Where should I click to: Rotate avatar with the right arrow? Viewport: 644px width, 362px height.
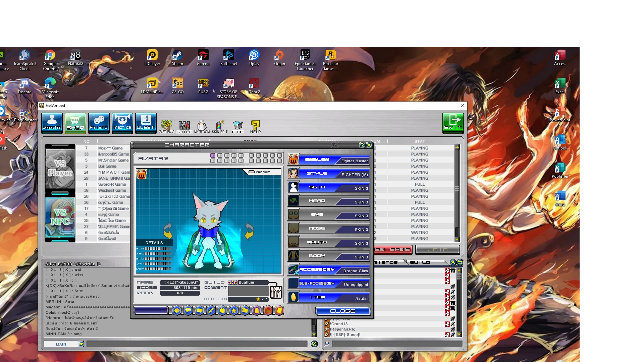coord(249,231)
